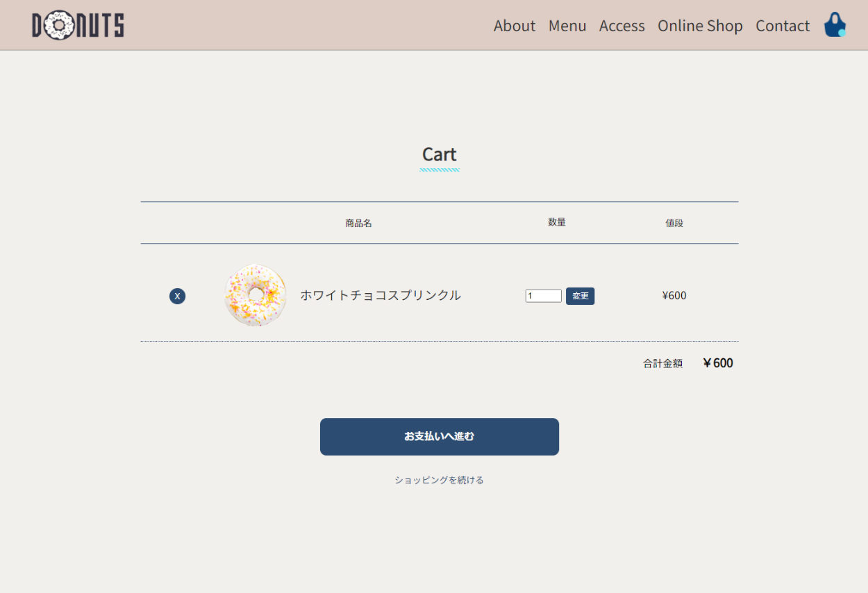This screenshot has height=593, width=868.
Task: Open the Online Shop nav link
Action: pyautogui.click(x=700, y=26)
